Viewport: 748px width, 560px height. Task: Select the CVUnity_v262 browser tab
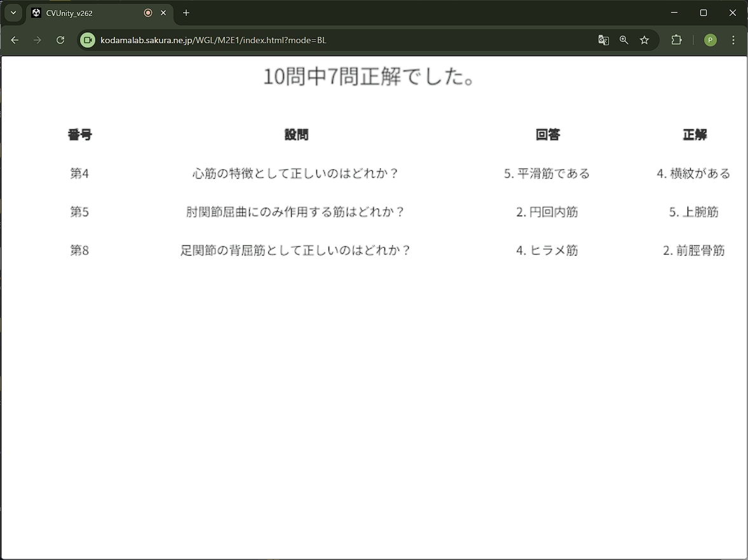(83, 13)
